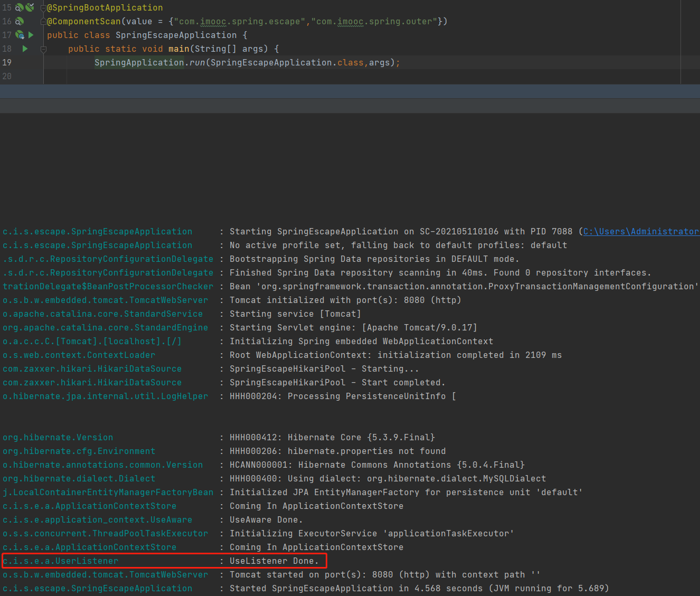Screen dimensions: 700x596
Task: Click 'Initializing Spring embedded WebApplicationContext' line
Action: [x=361, y=341]
